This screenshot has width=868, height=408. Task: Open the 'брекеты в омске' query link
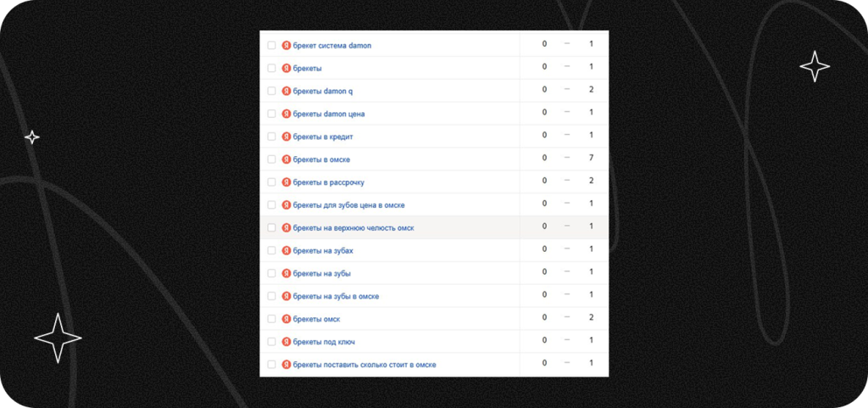pos(321,159)
